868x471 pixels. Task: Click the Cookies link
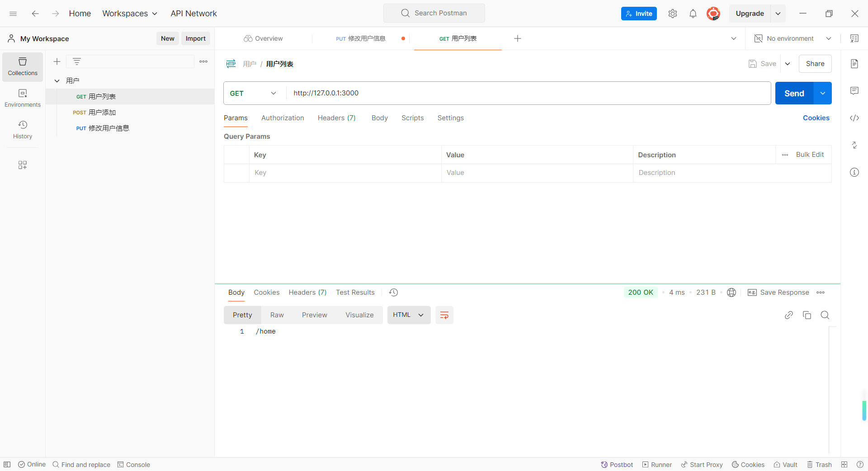click(x=816, y=118)
